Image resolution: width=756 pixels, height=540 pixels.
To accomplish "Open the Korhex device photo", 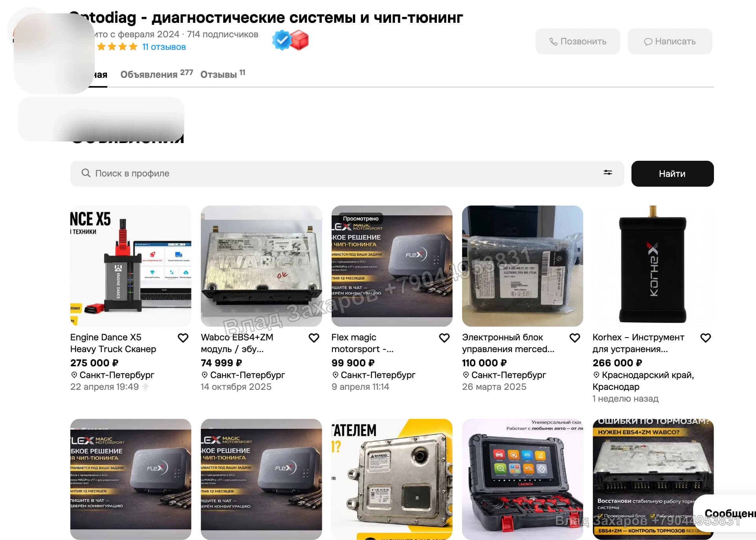I will coord(653,266).
